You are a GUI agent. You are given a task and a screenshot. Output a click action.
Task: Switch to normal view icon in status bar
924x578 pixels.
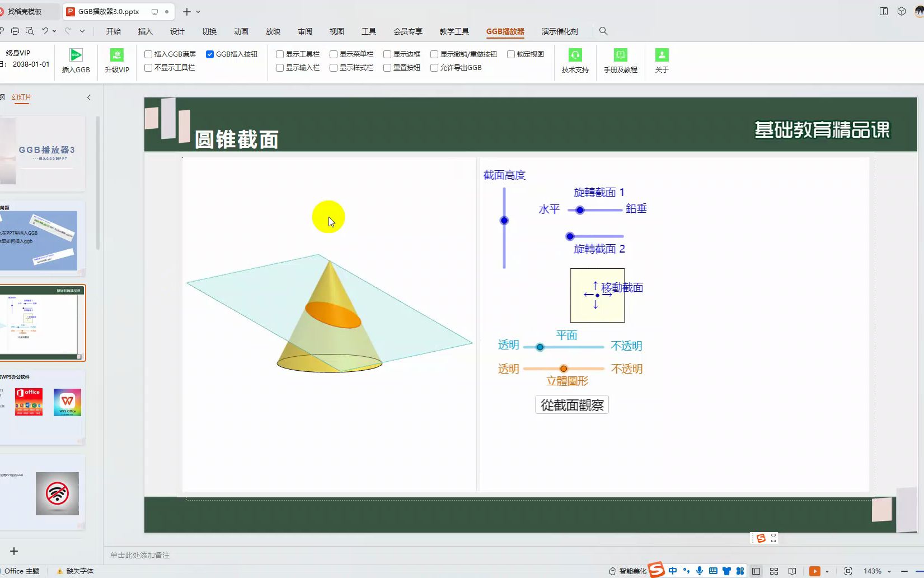click(x=756, y=571)
